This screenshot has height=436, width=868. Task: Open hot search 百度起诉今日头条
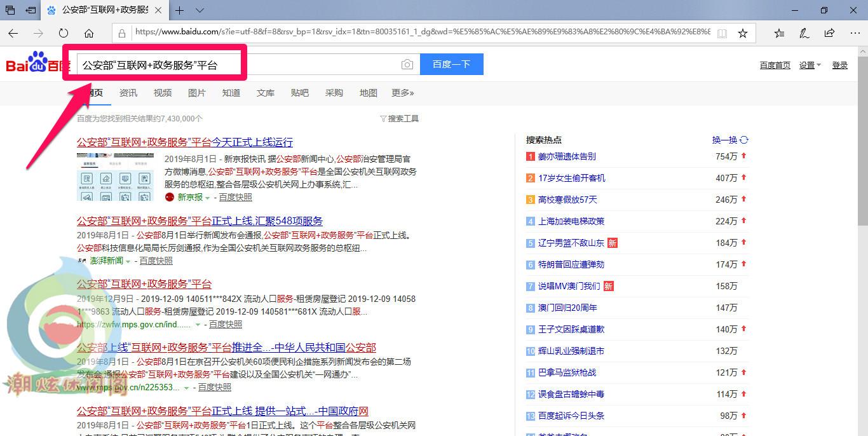point(571,416)
